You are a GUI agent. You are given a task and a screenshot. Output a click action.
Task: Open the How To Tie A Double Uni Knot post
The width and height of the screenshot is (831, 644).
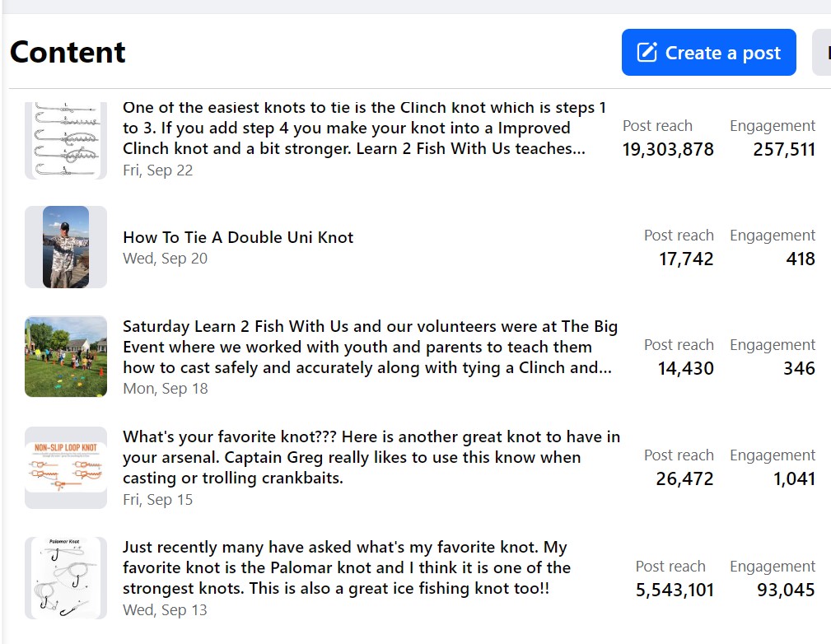238,237
